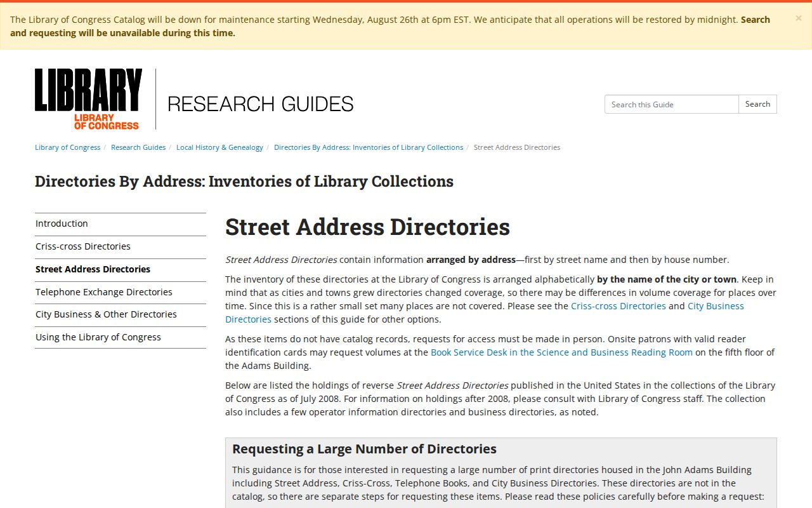The height and width of the screenshot is (508, 812).
Task: Click the Street Address Directories main heading
Action: click(x=367, y=227)
